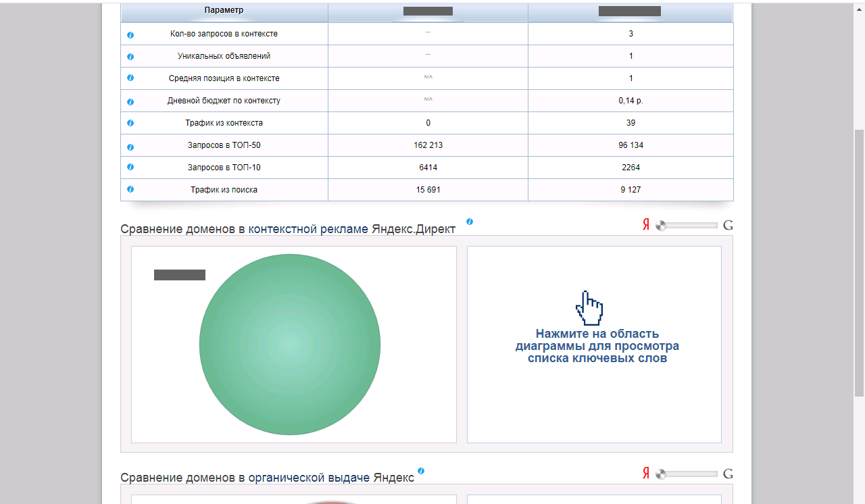The height and width of the screenshot is (504, 865).
Task: Select the Yandex Я icon in organic section
Action: (x=646, y=474)
